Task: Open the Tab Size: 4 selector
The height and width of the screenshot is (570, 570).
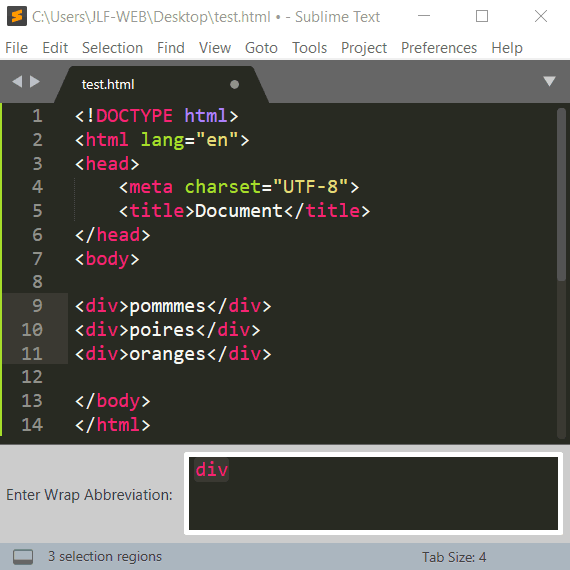Action: coord(454,557)
